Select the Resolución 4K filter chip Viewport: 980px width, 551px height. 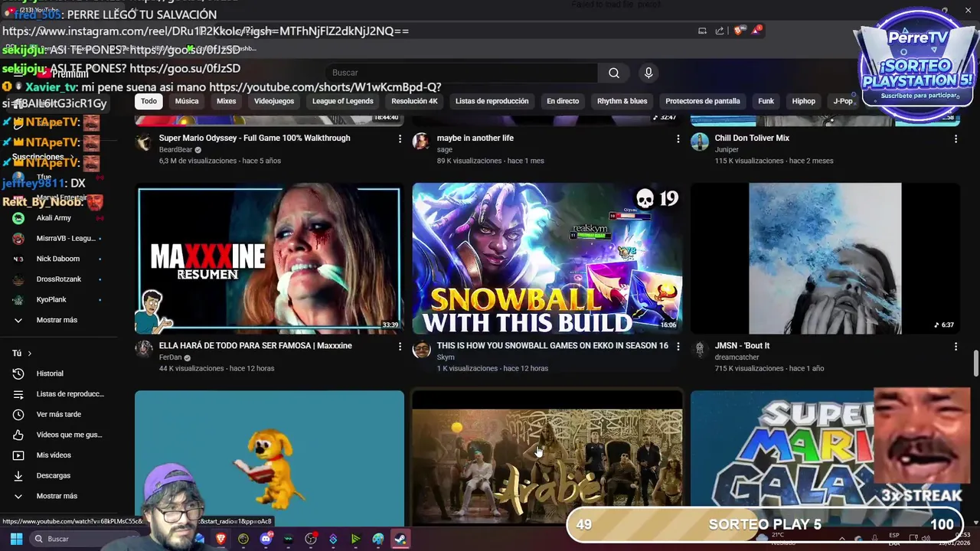click(414, 101)
